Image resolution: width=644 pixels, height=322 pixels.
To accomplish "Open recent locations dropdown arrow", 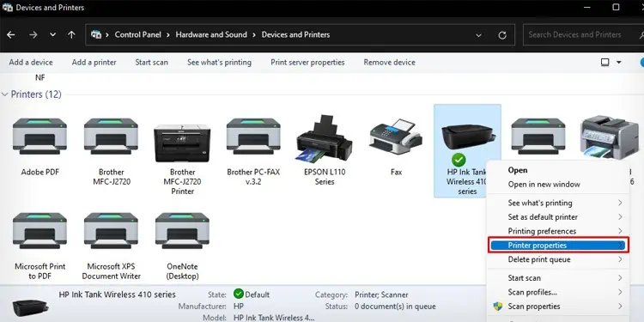I will 52,35.
